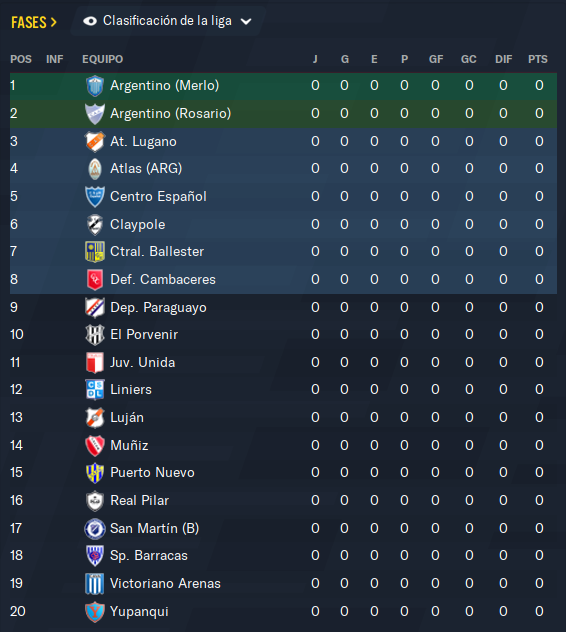Screen dimensions: 566x632
Task: Sort table by DIF column
Action: tap(504, 59)
